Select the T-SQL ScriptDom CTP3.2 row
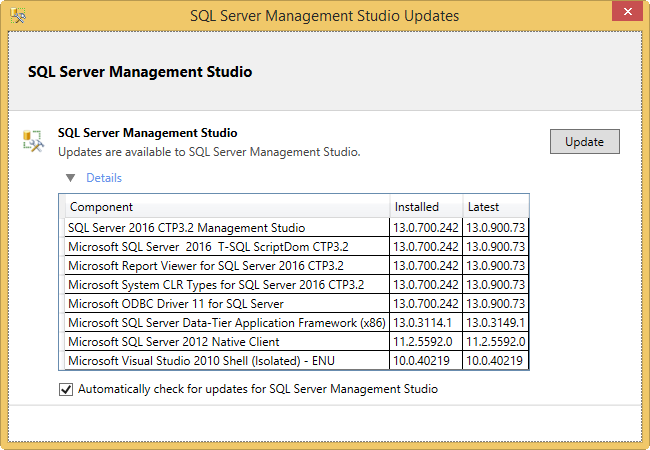Screen dimensions: 650x450 click(x=207, y=247)
